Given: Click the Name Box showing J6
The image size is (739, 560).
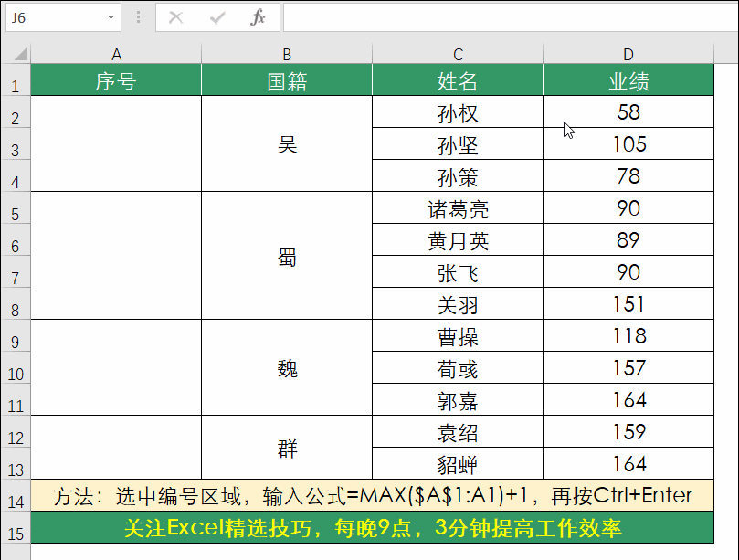Looking at the screenshot, I should point(63,17).
